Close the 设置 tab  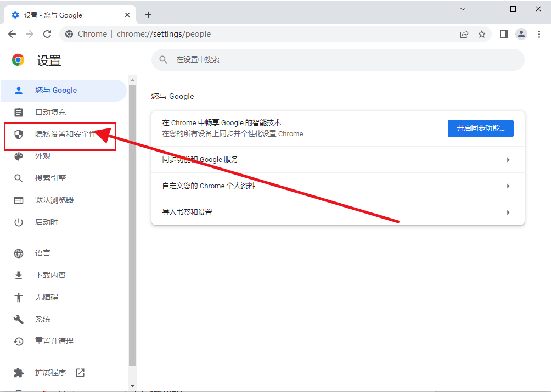tap(127, 15)
